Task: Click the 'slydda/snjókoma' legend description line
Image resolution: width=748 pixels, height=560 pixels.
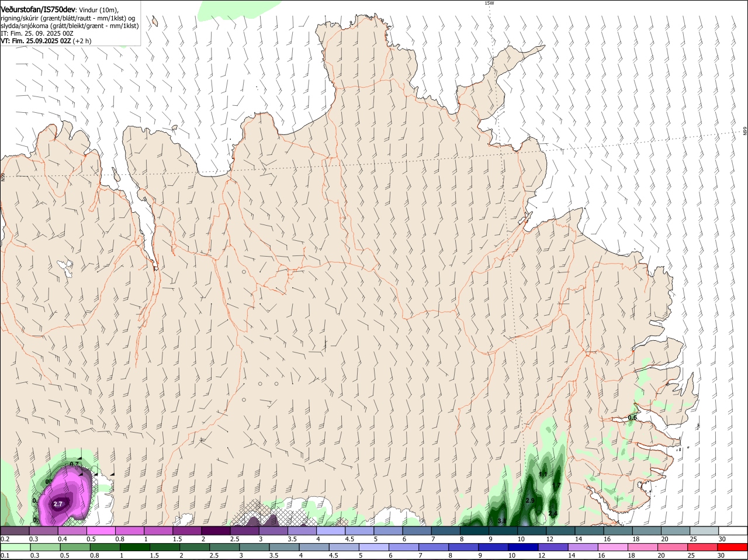Action: 70,26
